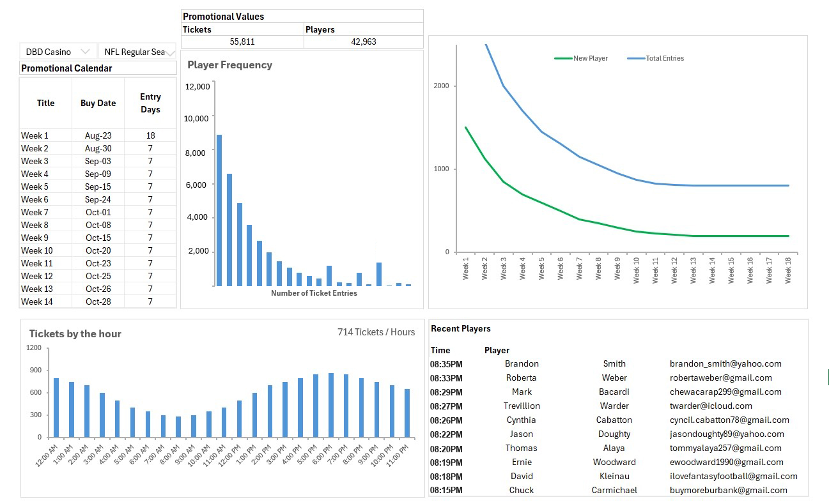
Task: Click the Tickets by the hour title
Action: pyautogui.click(x=75, y=333)
